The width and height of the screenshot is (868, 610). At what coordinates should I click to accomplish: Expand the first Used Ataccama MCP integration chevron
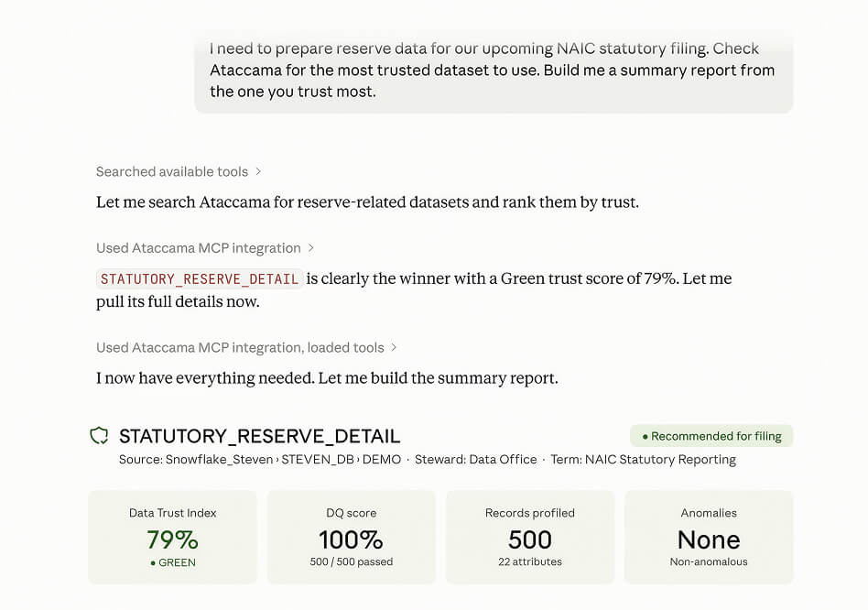click(310, 248)
